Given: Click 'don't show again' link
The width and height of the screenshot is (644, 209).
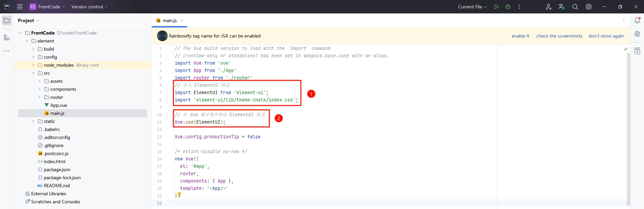Looking at the screenshot, I should point(606,36).
